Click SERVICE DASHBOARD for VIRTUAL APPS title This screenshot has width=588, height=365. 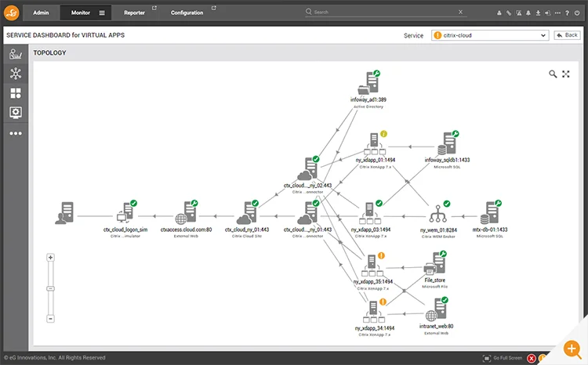click(x=66, y=35)
